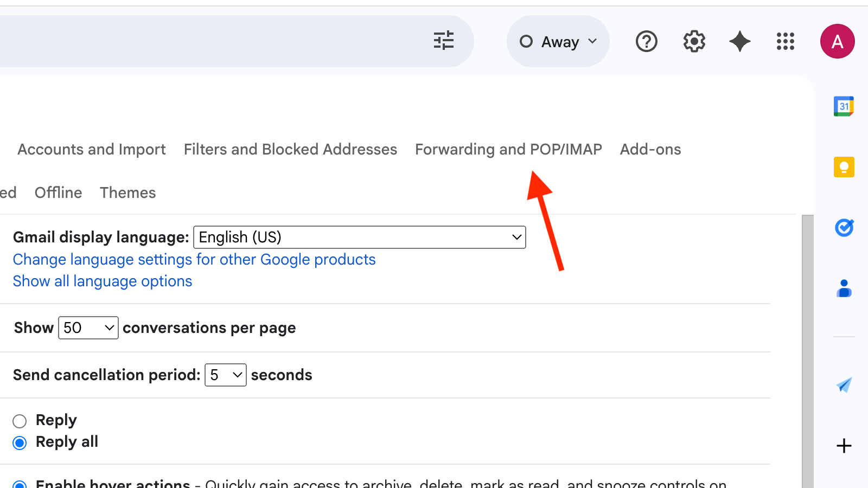This screenshot has height=488, width=868.
Task: Open Change language settings for other Google products
Action: click(x=194, y=260)
